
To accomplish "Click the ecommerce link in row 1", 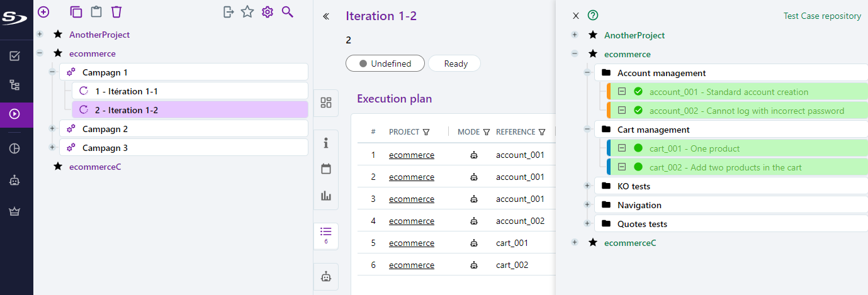I will (411, 155).
